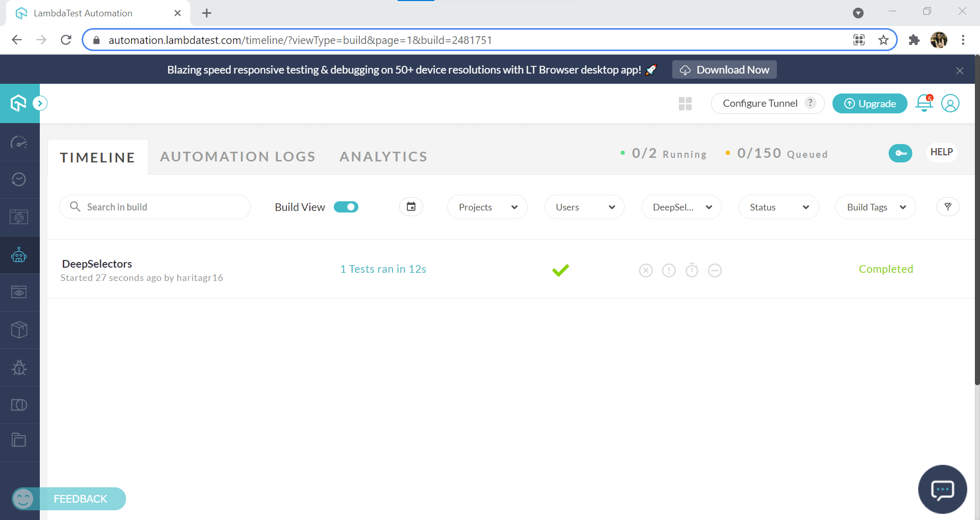Viewport: 980px width, 520px height.
Task: Toggle the Build View switch
Action: [346, 207]
